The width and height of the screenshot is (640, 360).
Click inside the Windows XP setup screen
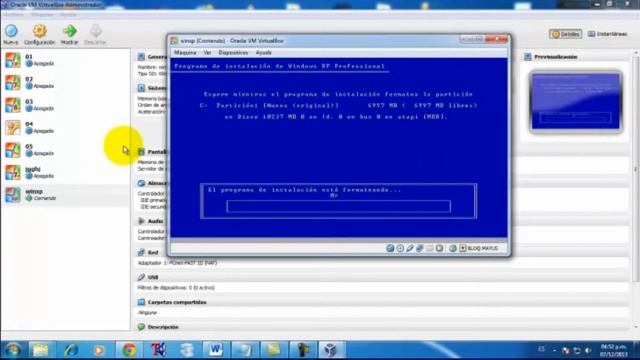(339, 147)
